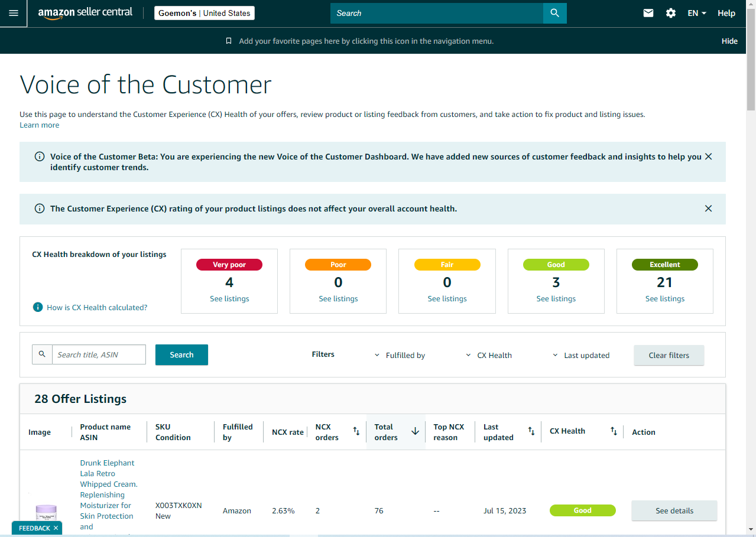The width and height of the screenshot is (756, 537).
Task: Focus the header Search field
Action: [437, 13]
